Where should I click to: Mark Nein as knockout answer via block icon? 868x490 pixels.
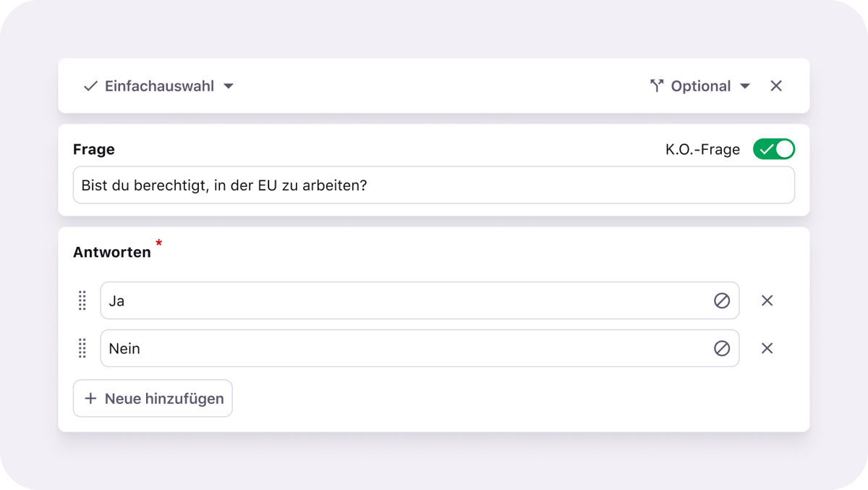point(722,348)
